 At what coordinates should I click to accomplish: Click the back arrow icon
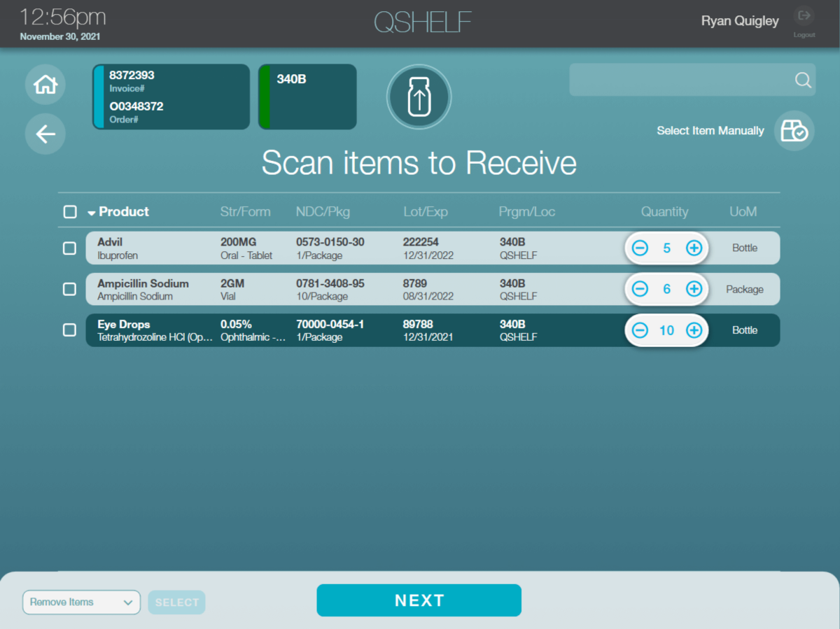(x=45, y=134)
